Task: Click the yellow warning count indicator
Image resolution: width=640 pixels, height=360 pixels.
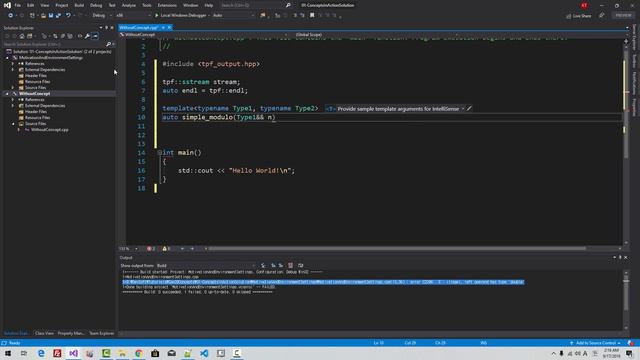Action: click(x=166, y=249)
